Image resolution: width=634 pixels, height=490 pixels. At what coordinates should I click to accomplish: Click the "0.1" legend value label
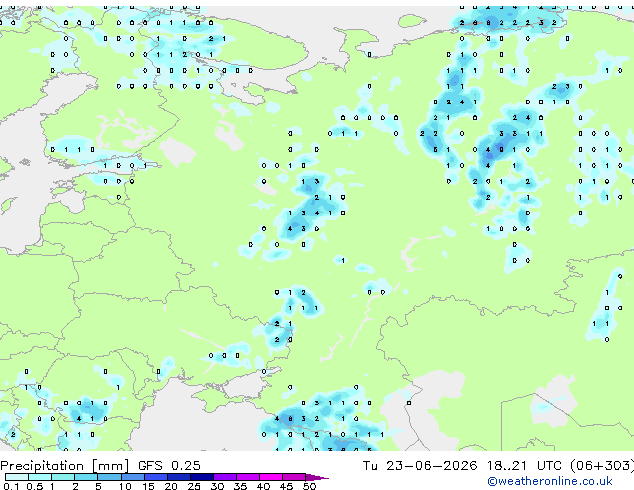point(11,486)
